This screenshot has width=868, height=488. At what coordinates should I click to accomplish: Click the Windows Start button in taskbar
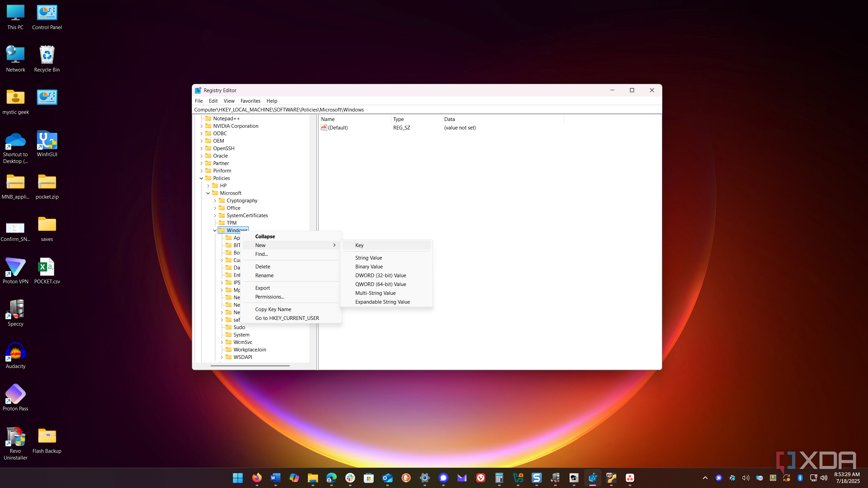pyautogui.click(x=238, y=478)
